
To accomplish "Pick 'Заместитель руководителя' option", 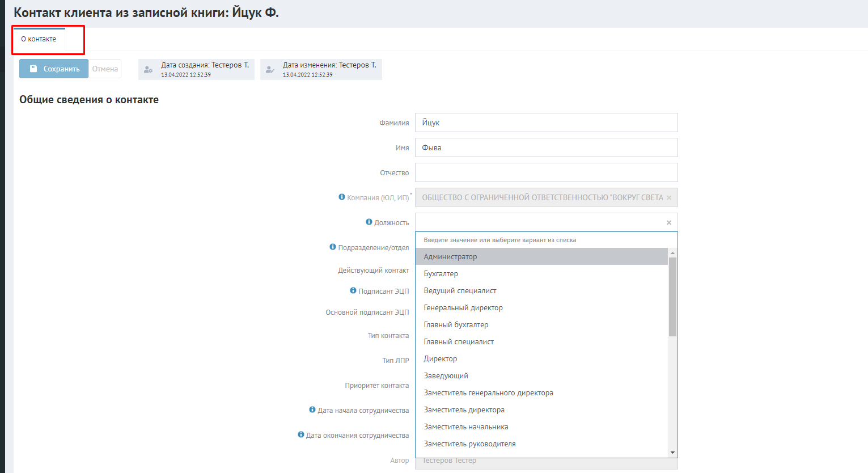I will 542,444.
